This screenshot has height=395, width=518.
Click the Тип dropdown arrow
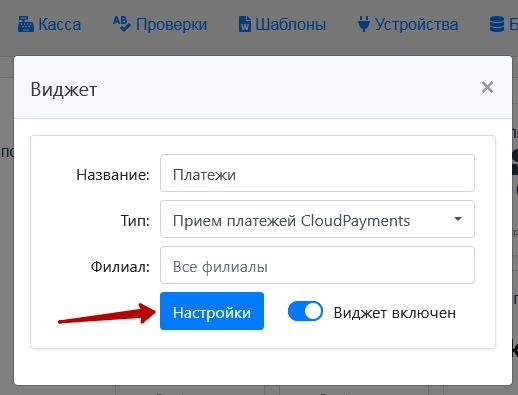tap(458, 219)
